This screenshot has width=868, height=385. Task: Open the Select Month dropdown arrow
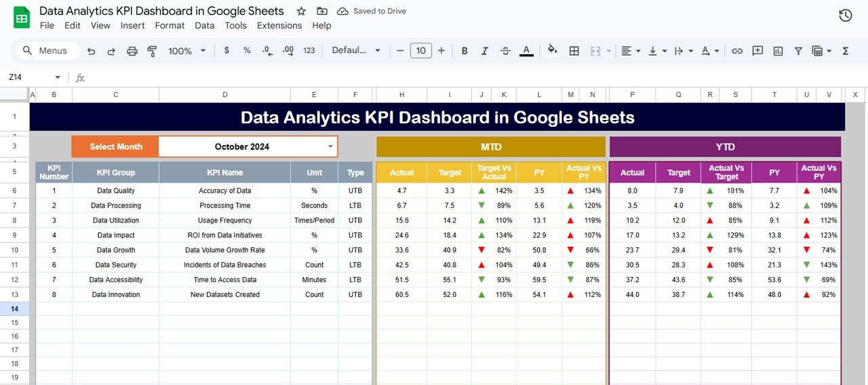330,146
